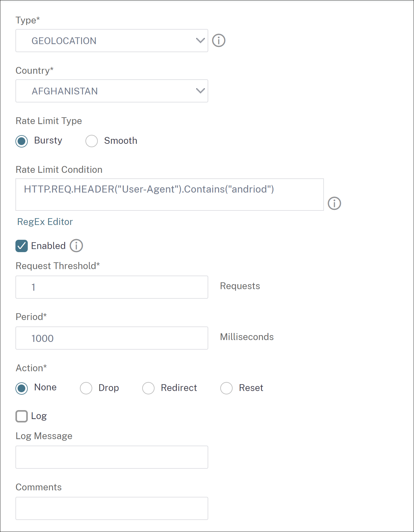The width and height of the screenshot is (414, 532).
Task: Open the RegEx Editor link
Action: pyautogui.click(x=45, y=222)
